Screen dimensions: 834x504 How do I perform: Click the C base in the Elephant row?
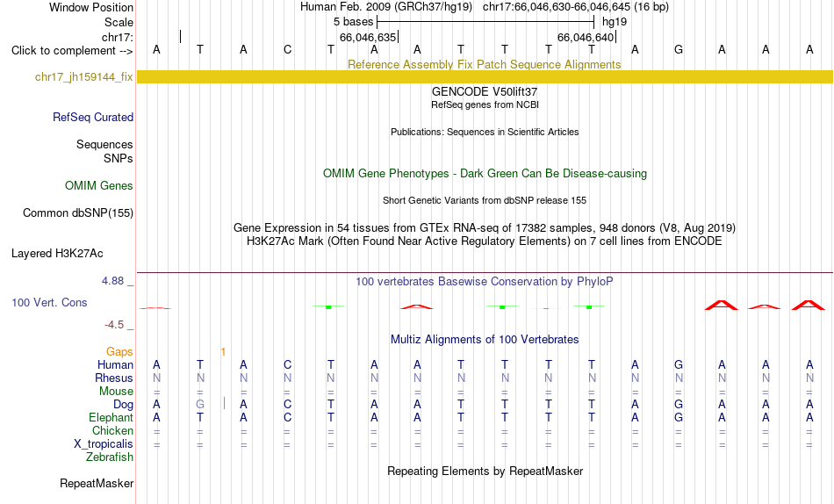287,417
